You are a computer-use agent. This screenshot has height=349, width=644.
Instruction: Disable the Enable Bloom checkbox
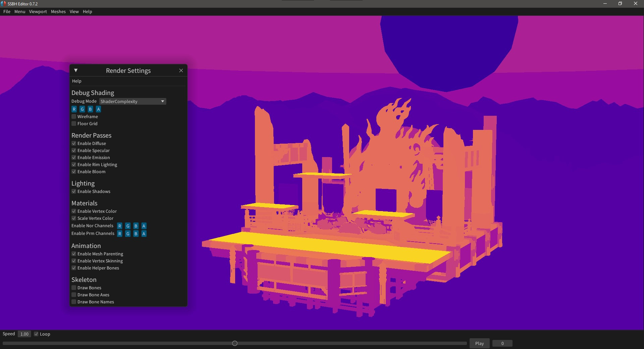pos(74,171)
